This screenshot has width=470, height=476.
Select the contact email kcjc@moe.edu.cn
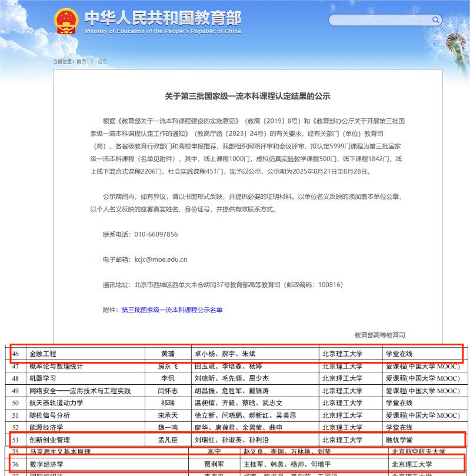coord(161,259)
